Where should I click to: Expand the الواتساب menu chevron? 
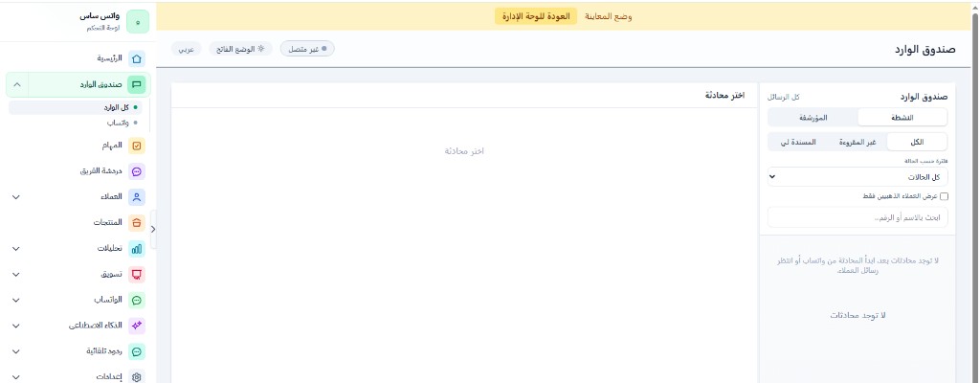[16, 300]
